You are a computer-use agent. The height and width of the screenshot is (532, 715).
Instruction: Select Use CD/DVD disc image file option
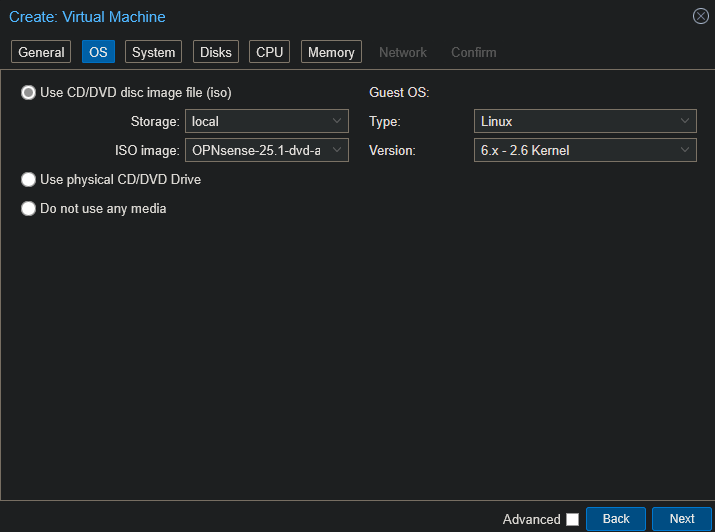click(x=29, y=93)
